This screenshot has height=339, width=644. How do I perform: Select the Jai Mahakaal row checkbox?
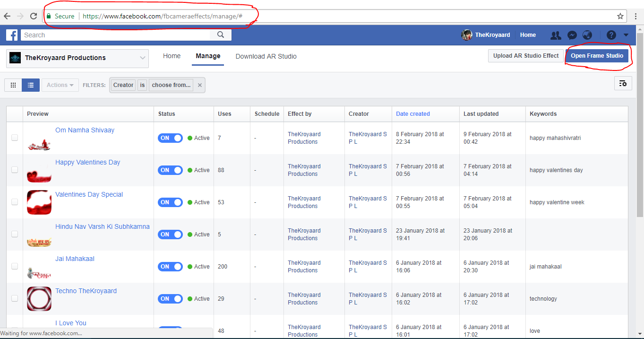(x=15, y=266)
